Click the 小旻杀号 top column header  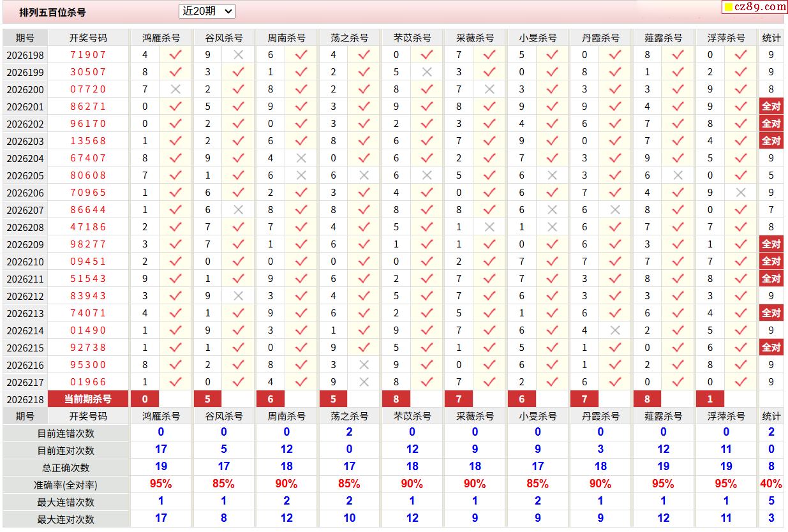(x=538, y=38)
